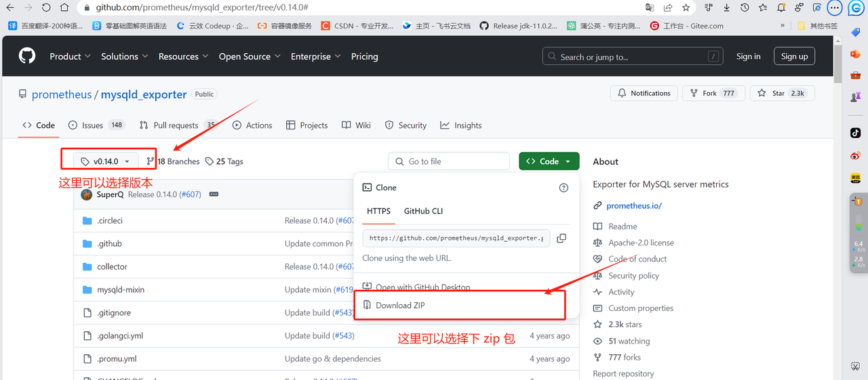868x380 pixels.
Task: Show more bookmarks with the chevron
Action: coord(783,26)
